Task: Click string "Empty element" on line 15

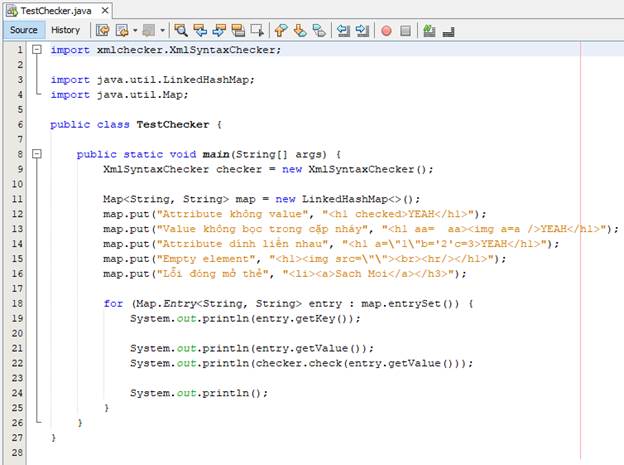Action: point(206,259)
